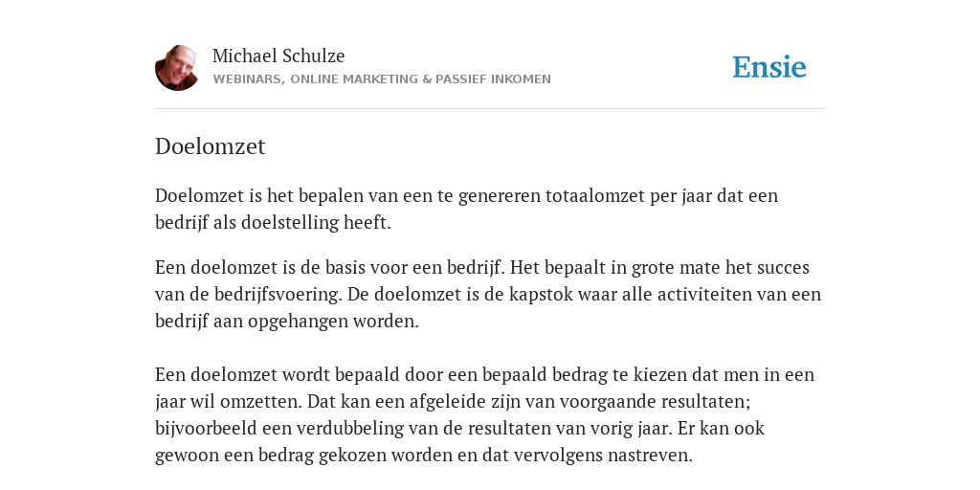980x490 pixels.
Task: Click Michael Schulze's avatar photo
Action: pos(177,68)
